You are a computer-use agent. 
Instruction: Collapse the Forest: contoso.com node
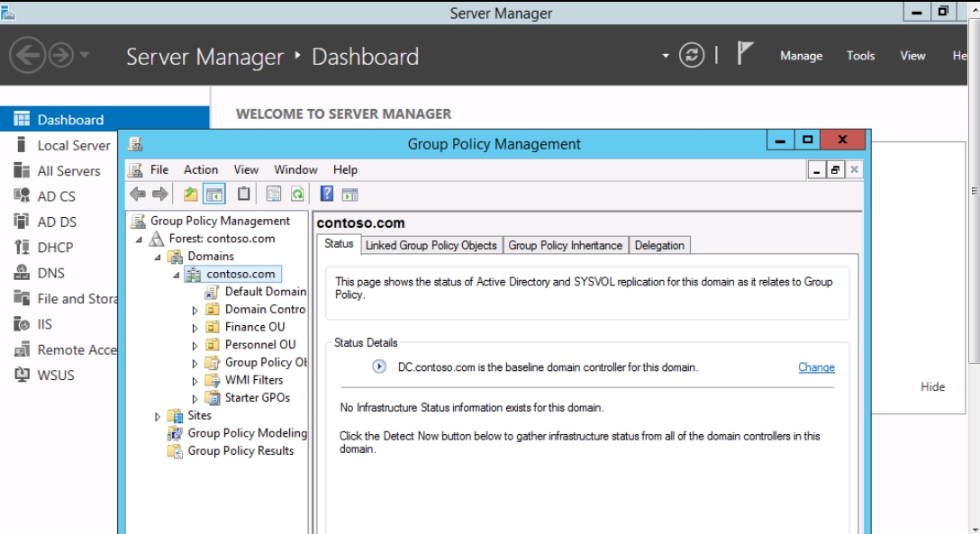pyautogui.click(x=140, y=240)
